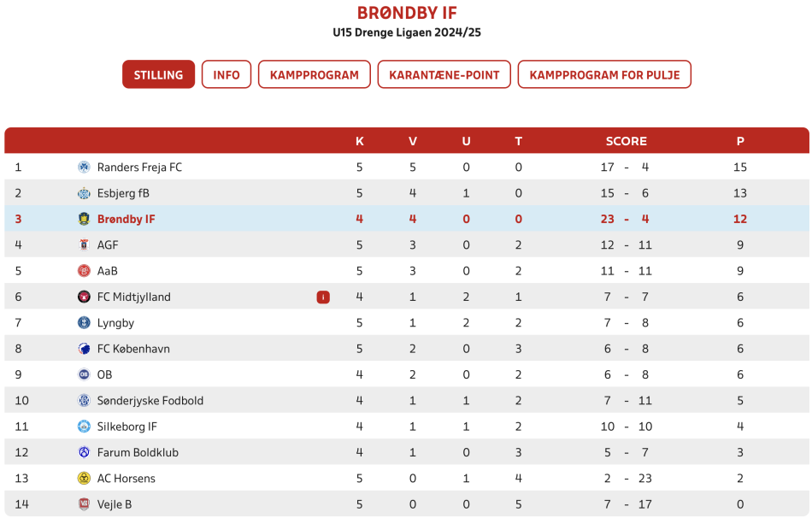Open the Sønderjyske Fodbold team link
The height and width of the screenshot is (518, 812).
pyautogui.click(x=150, y=401)
